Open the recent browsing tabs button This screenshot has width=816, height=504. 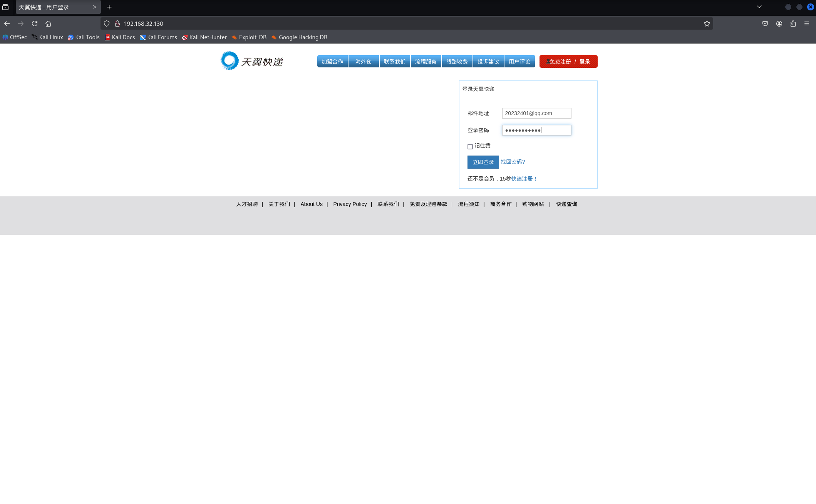point(5,7)
